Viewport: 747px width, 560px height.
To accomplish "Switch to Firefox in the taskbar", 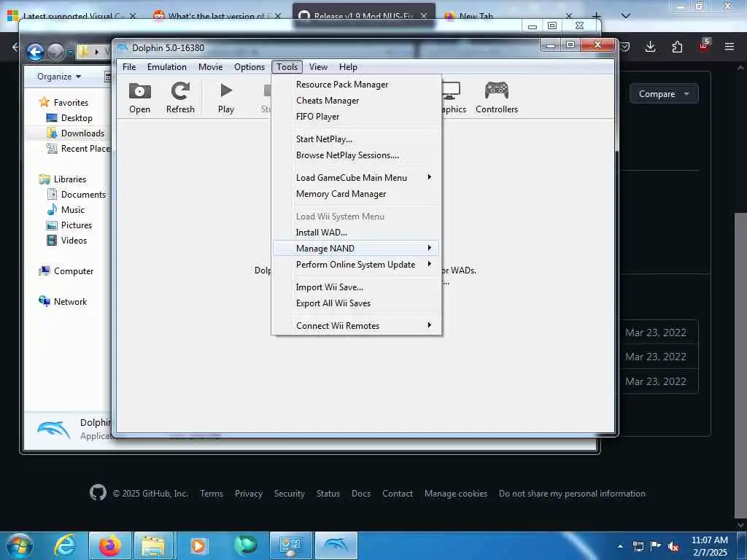I will [x=110, y=545].
